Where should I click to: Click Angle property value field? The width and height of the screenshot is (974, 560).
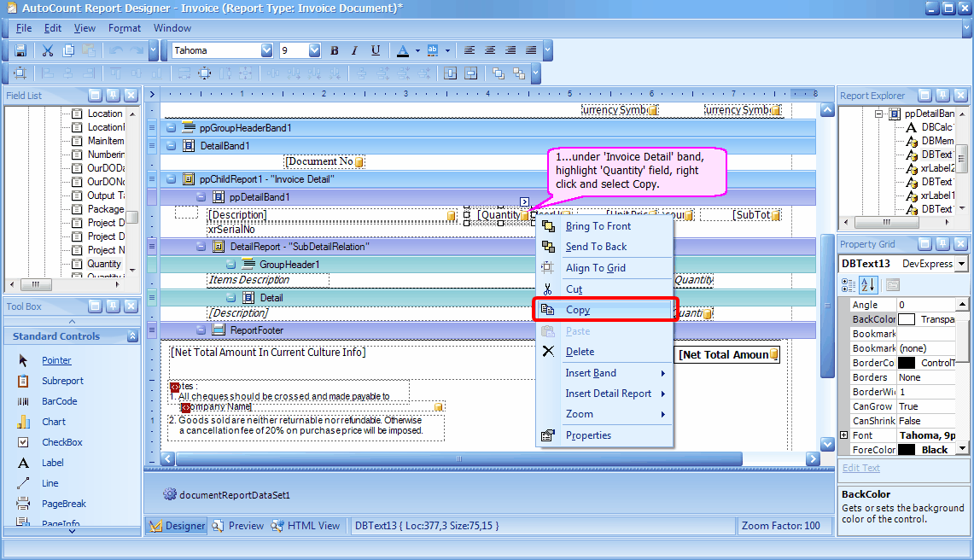pos(925,305)
